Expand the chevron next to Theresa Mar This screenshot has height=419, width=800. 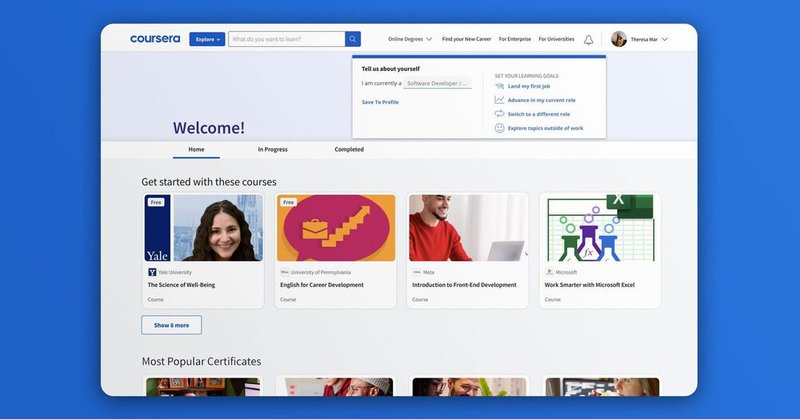pos(664,39)
